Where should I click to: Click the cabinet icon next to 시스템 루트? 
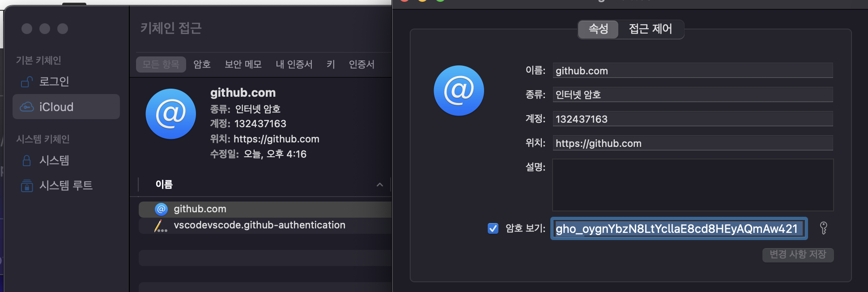pos(27,185)
